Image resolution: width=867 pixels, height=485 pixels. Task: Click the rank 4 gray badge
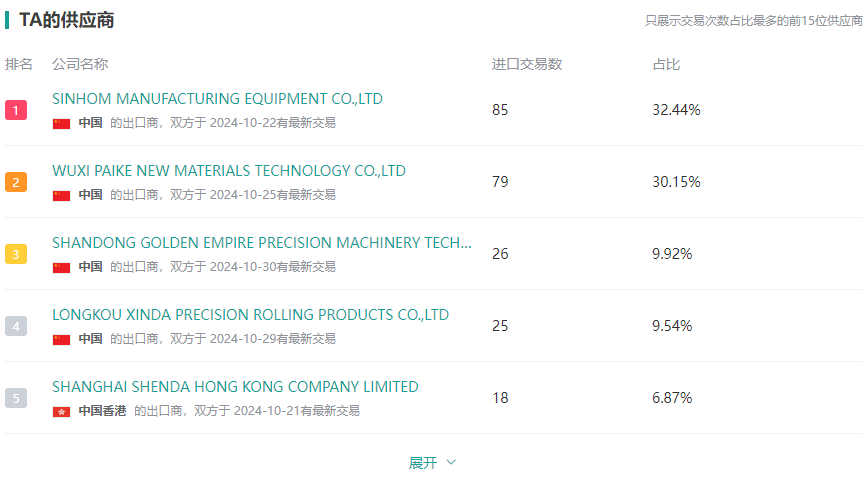(x=16, y=326)
